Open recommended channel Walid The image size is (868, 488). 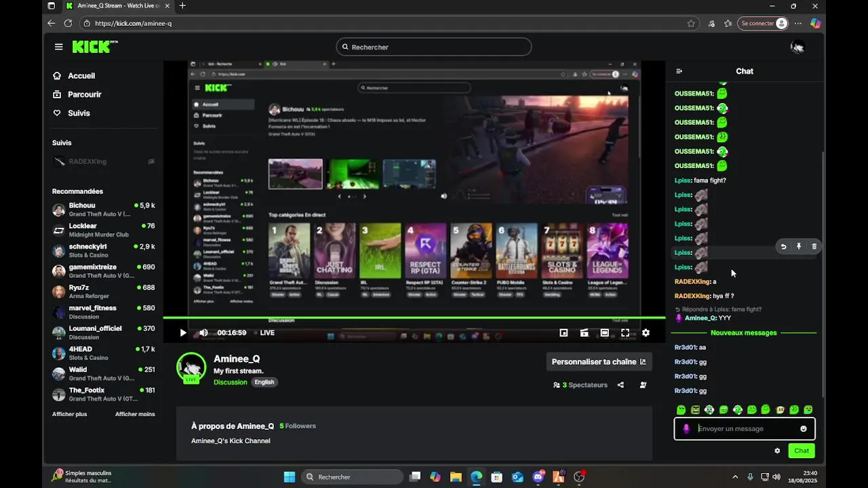(x=104, y=373)
